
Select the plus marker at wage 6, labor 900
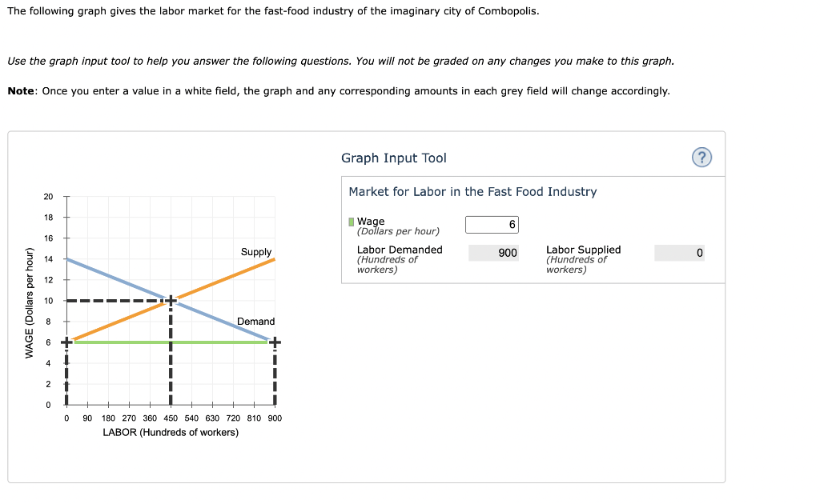point(275,344)
